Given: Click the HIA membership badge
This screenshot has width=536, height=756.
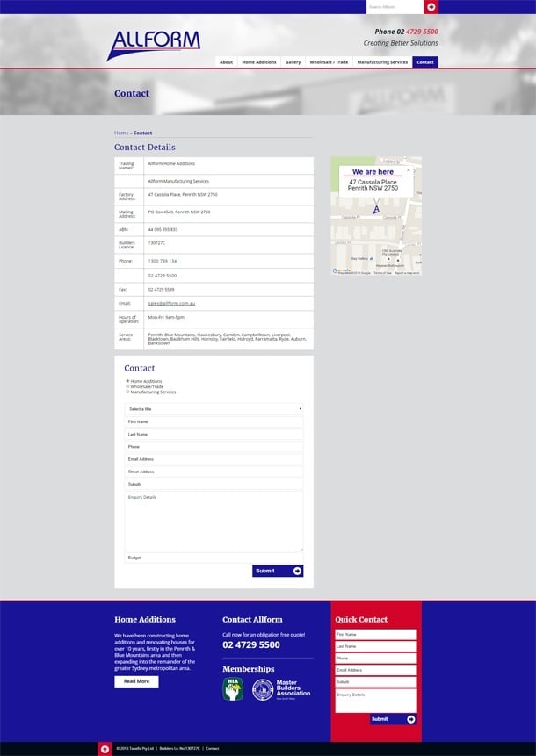Looking at the screenshot, I should pos(233,689).
